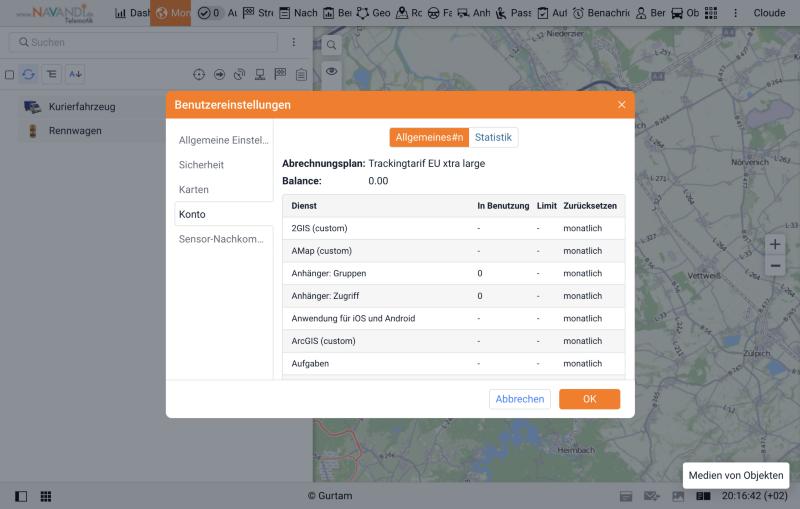
Task: Select the Monitoring globe tab
Action: point(170,13)
